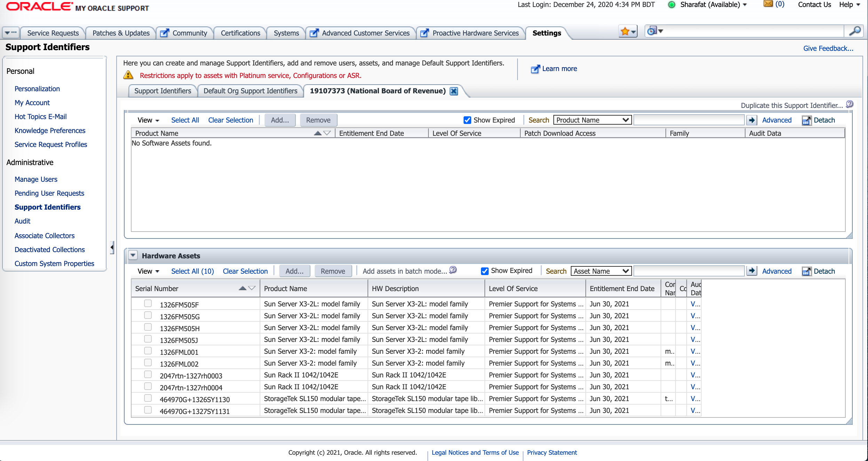Check the row for serial 1326FML001
The height and width of the screenshot is (461, 868).
pos(148,351)
